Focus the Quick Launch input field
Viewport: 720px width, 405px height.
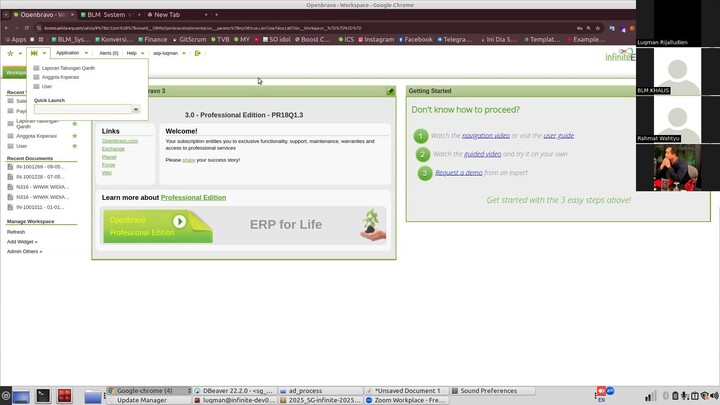click(x=83, y=109)
